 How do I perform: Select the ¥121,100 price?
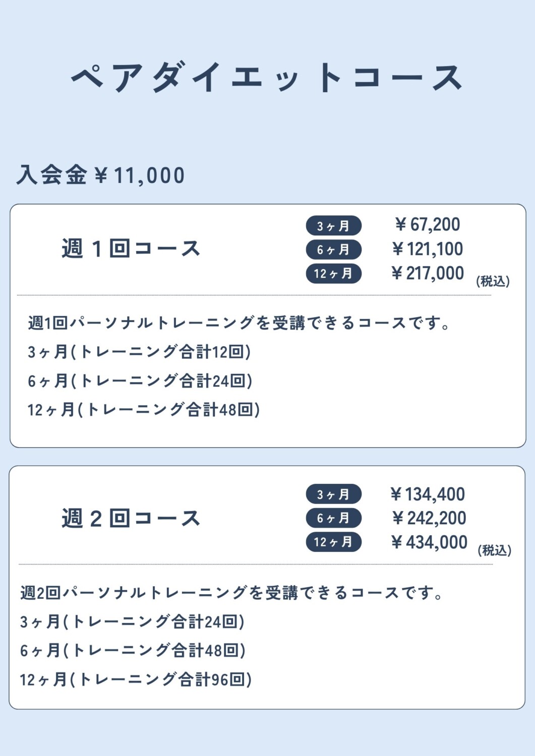pyautogui.click(x=427, y=249)
